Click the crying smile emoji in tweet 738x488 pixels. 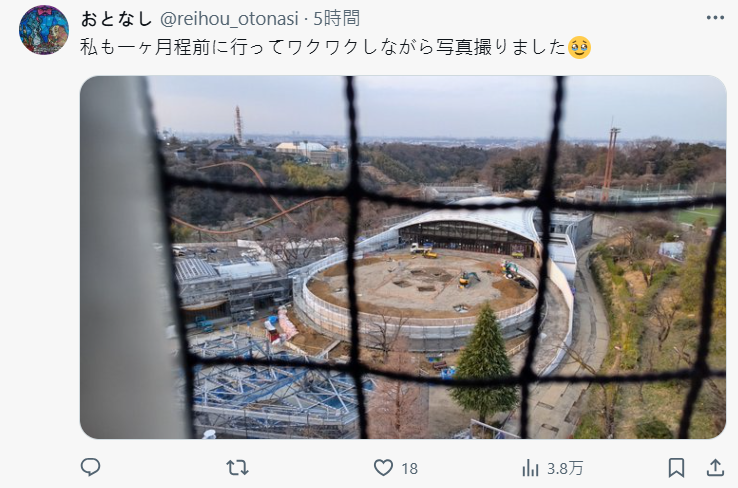pos(580,47)
